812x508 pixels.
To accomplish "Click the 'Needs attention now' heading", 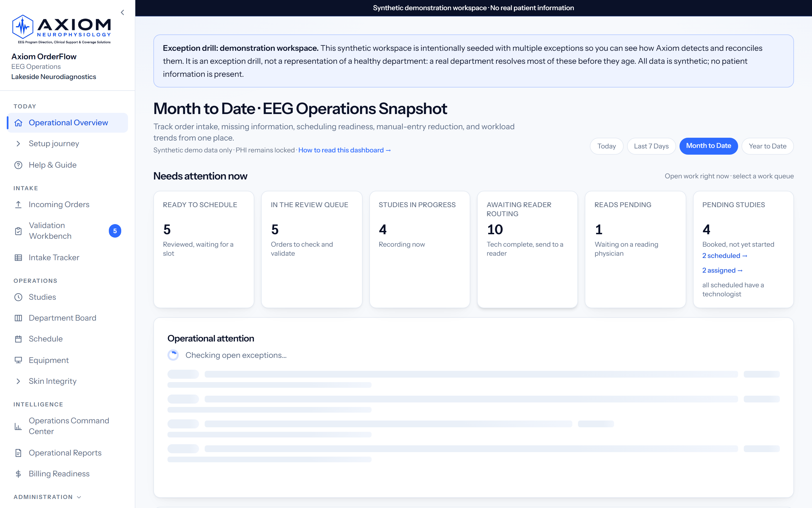I will 200,176.
